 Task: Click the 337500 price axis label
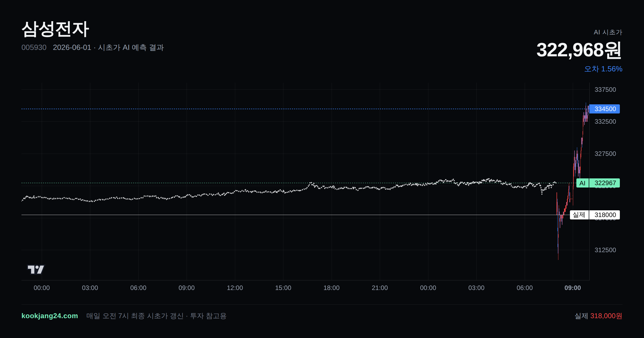pos(605,90)
